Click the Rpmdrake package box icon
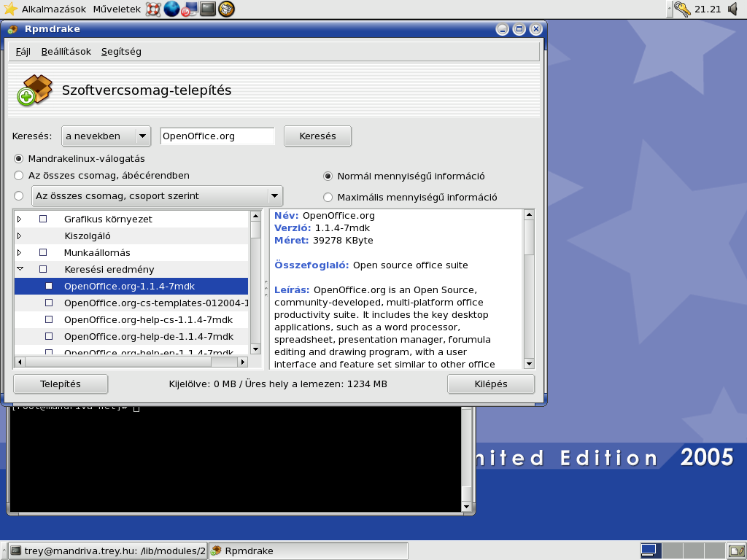This screenshot has width=747, height=560. 35,90
